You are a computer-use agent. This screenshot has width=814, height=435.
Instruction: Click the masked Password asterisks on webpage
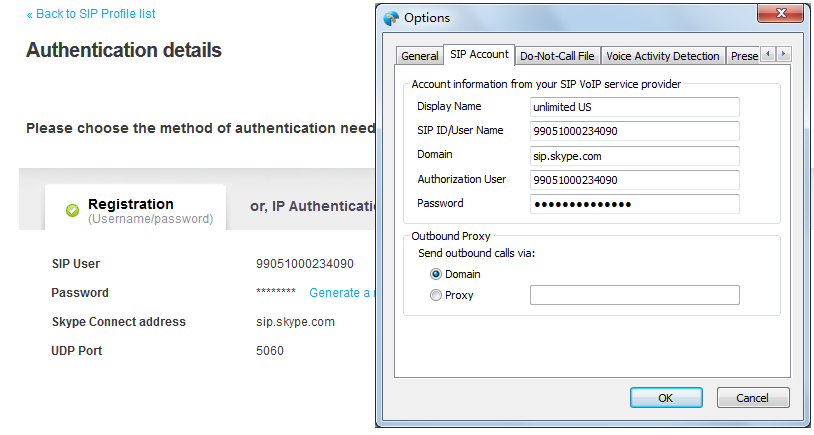click(x=276, y=292)
